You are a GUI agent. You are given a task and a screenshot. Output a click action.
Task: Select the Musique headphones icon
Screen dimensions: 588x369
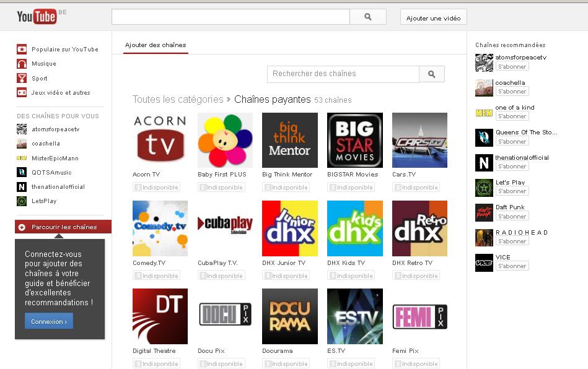[x=22, y=64]
